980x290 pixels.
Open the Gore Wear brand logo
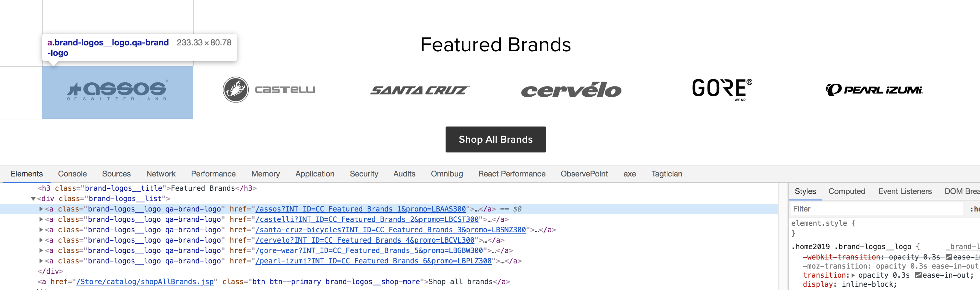[x=722, y=90]
